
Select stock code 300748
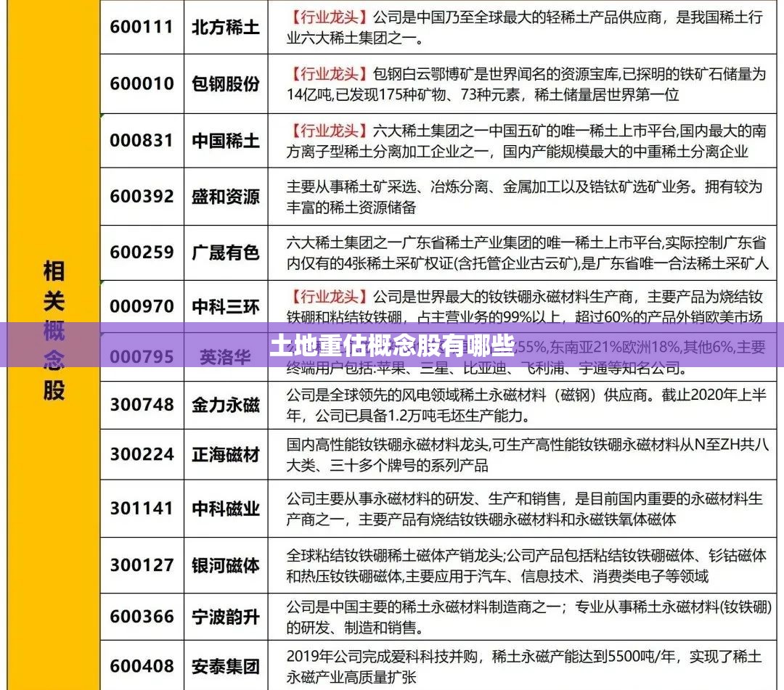142,405
